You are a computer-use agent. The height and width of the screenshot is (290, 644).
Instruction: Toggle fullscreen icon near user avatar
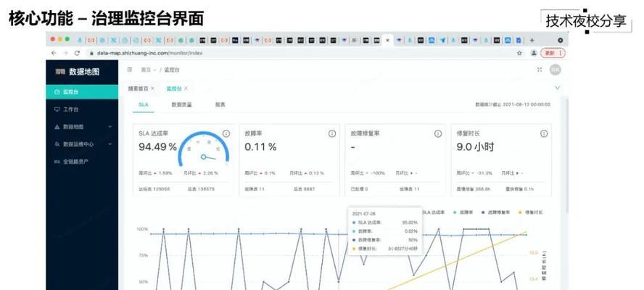tap(540, 70)
